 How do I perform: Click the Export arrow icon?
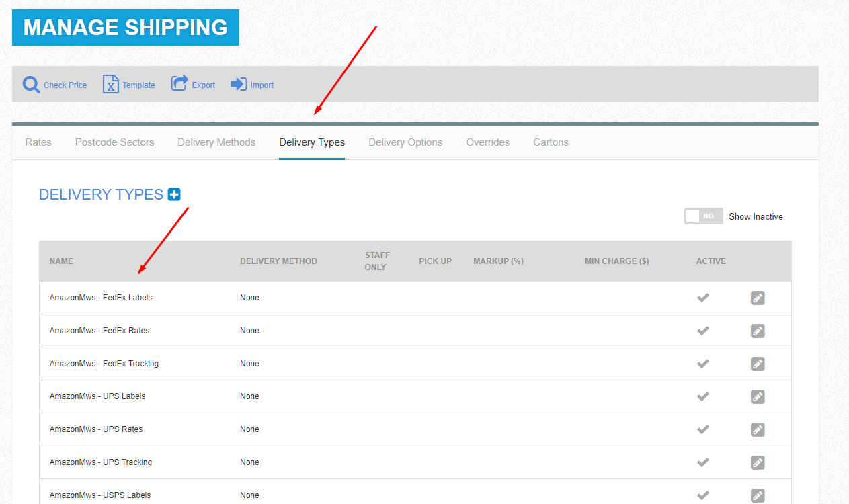(179, 84)
